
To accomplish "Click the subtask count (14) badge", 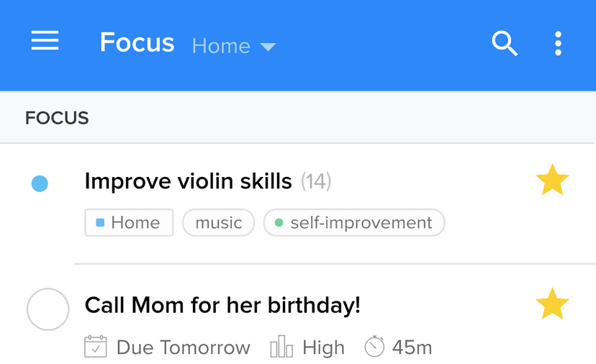I will [x=315, y=181].
